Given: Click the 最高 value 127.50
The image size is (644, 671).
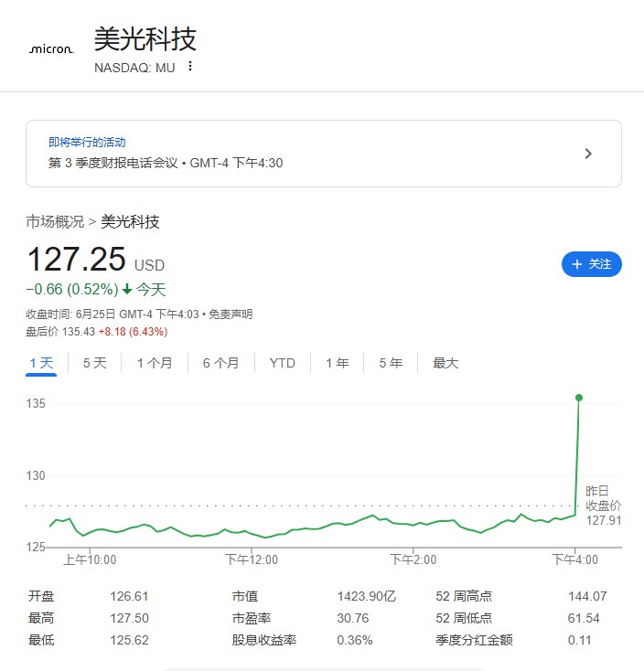Looking at the screenshot, I should 129,618.
